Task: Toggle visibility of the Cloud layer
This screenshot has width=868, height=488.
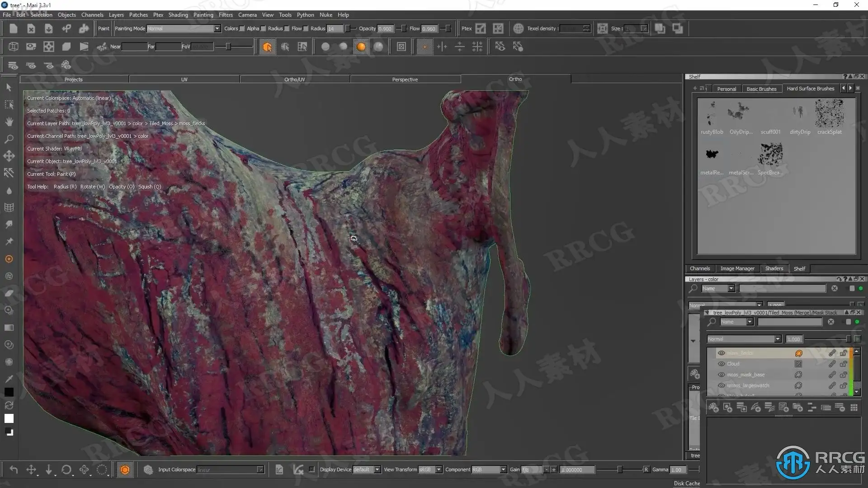Action: 722,364
